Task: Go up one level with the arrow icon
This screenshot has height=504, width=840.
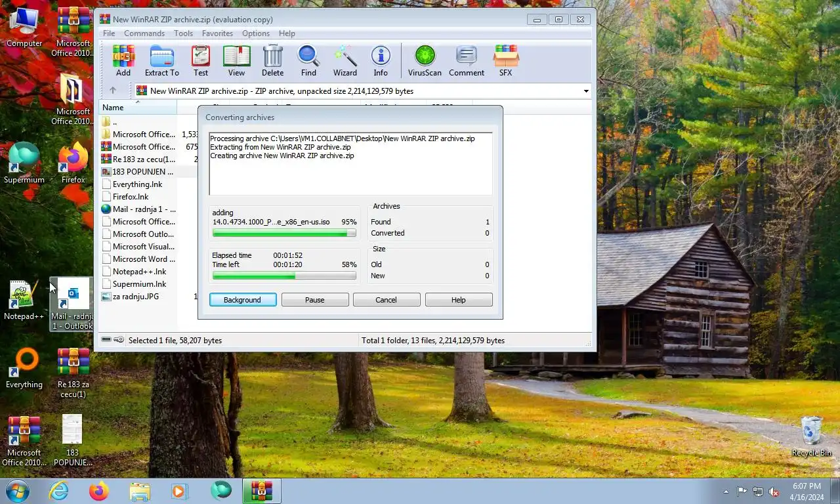Action: click(x=113, y=91)
